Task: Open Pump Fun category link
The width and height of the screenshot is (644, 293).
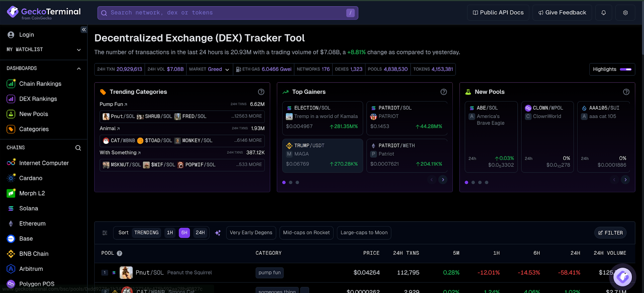Action: [114, 104]
